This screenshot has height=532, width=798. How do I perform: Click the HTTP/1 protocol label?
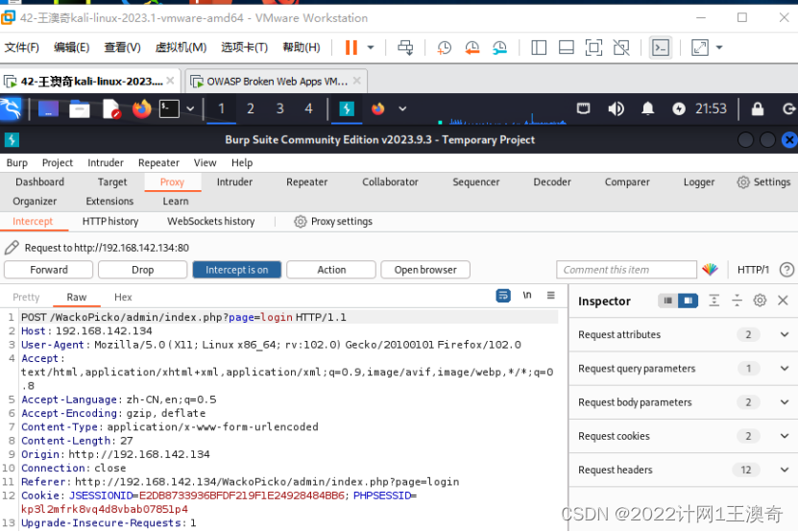click(753, 270)
